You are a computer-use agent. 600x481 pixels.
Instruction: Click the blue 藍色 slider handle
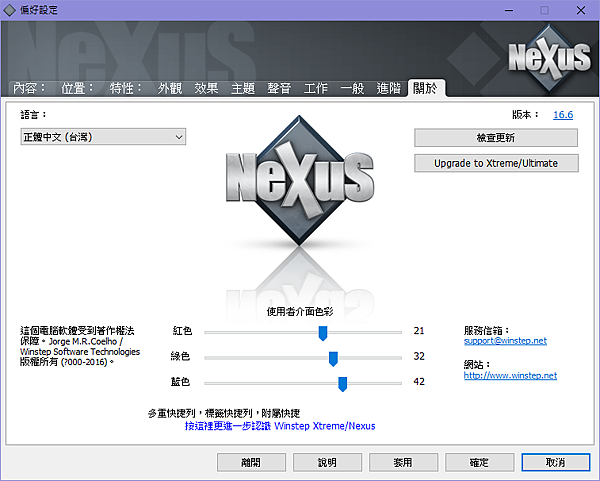pos(342,384)
